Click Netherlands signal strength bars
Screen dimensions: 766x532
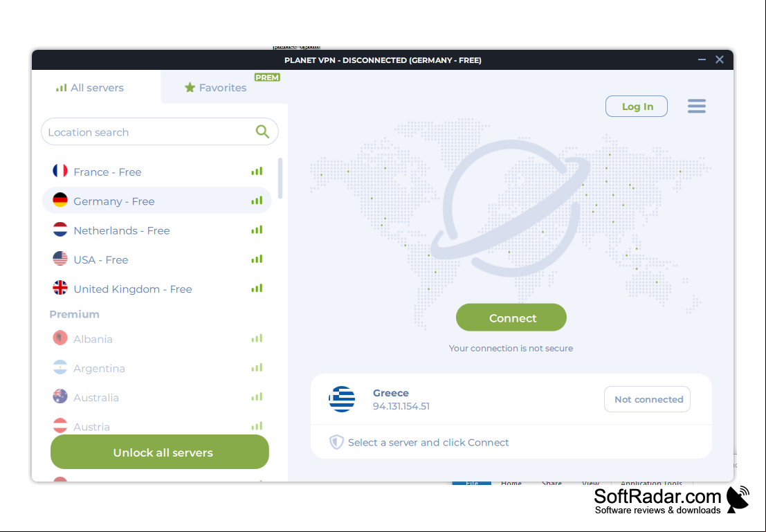click(x=257, y=230)
